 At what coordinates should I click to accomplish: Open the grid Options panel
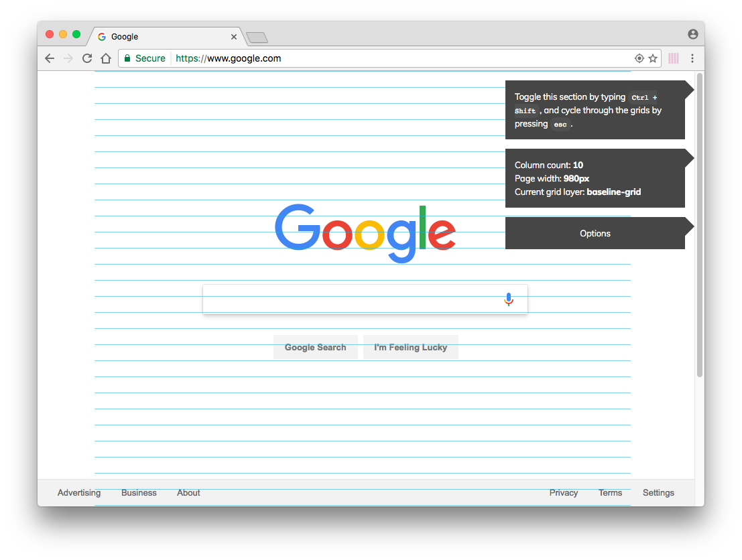(x=595, y=233)
